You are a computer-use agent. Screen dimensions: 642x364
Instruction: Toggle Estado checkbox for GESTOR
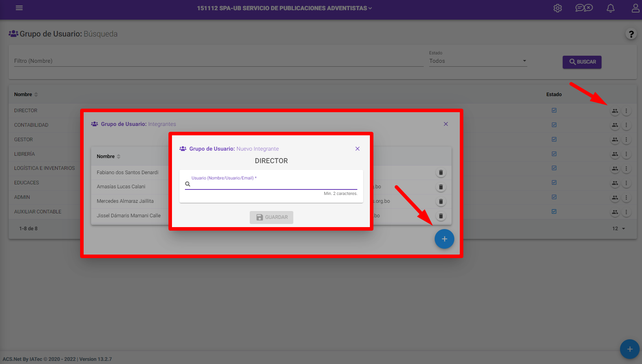pos(554,139)
